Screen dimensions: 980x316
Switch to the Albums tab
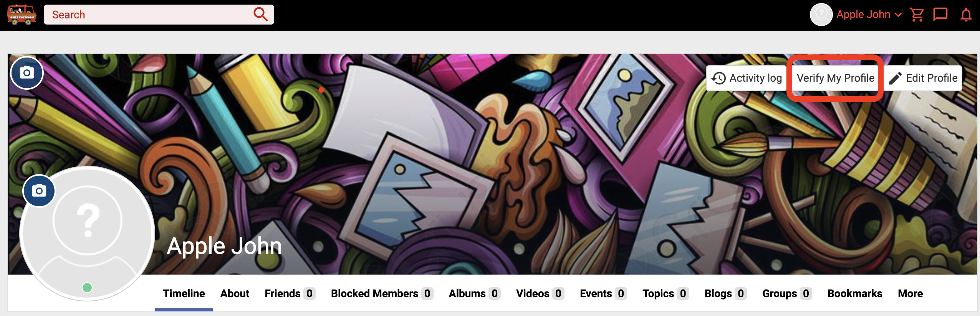pyautogui.click(x=475, y=293)
